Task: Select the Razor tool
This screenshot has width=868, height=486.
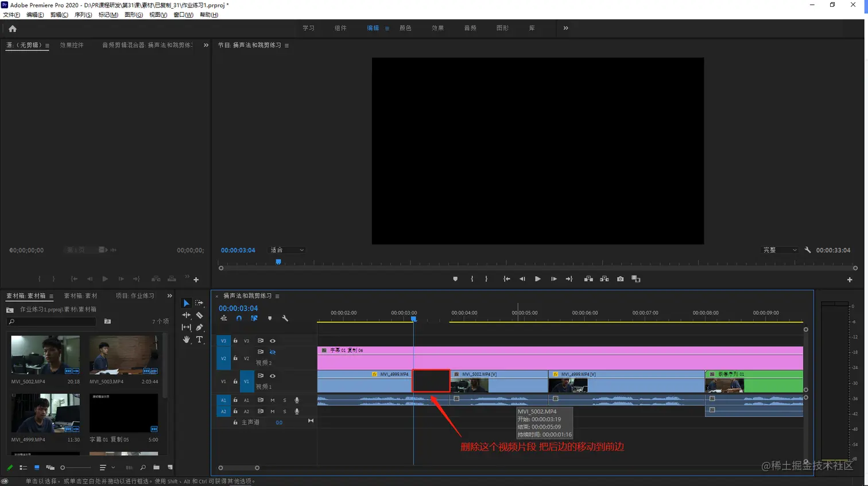Action: [x=199, y=315]
